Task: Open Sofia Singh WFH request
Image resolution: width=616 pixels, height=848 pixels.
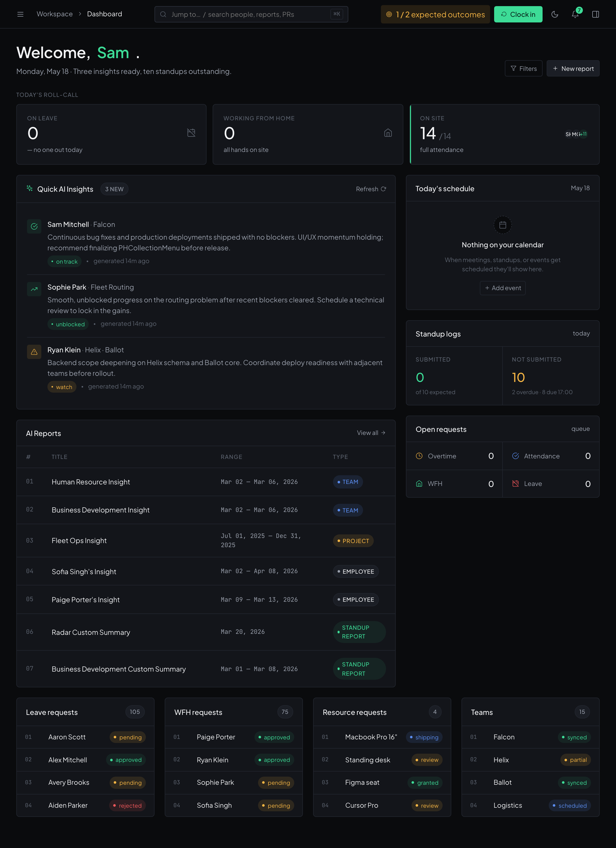Action: (234, 805)
